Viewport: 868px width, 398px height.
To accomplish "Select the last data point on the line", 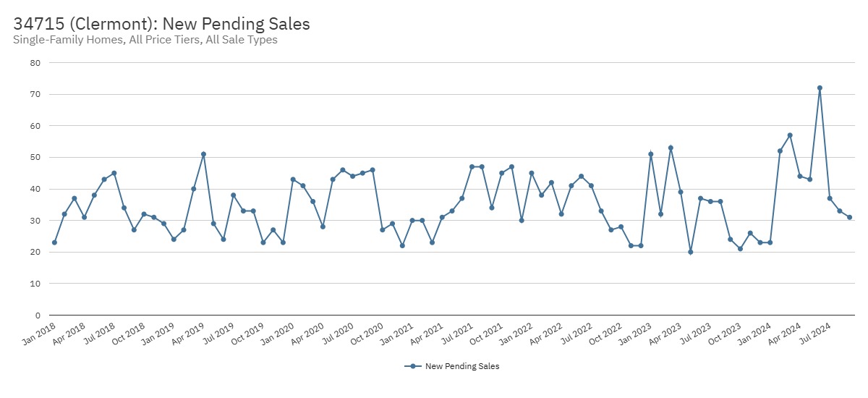I will pyautogui.click(x=850, y=217).
